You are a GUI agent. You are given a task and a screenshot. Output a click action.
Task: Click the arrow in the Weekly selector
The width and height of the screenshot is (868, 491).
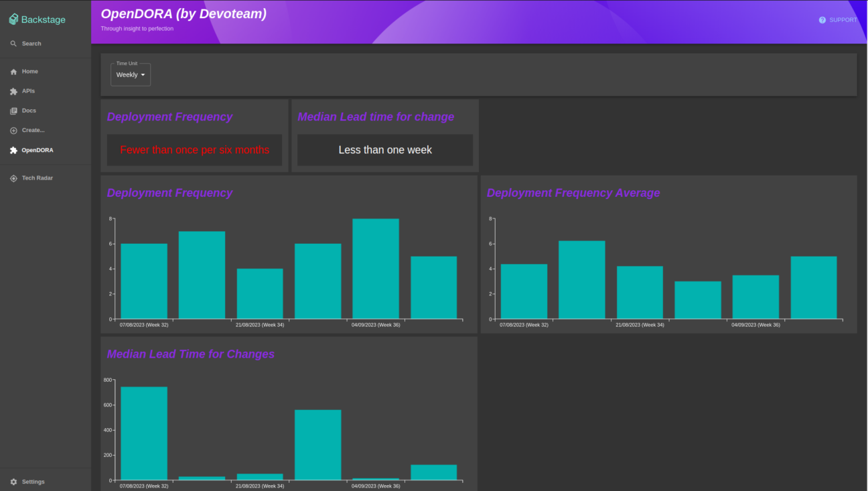click(x=143, y=75)
